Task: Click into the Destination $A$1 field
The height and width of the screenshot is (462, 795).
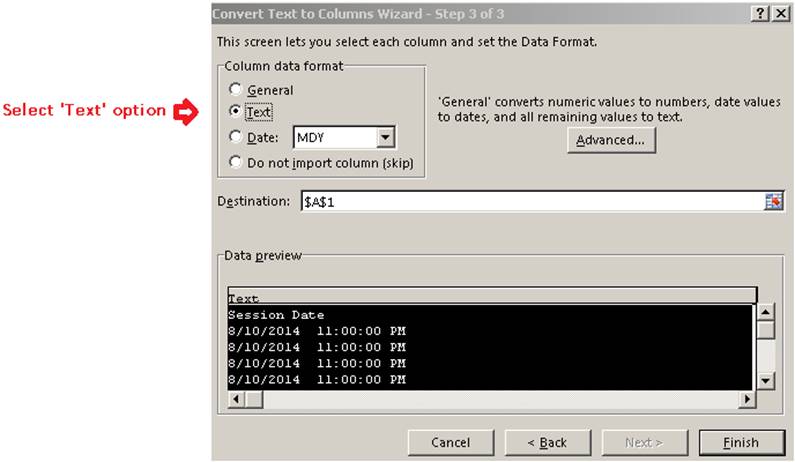Action: click(530, 201)
